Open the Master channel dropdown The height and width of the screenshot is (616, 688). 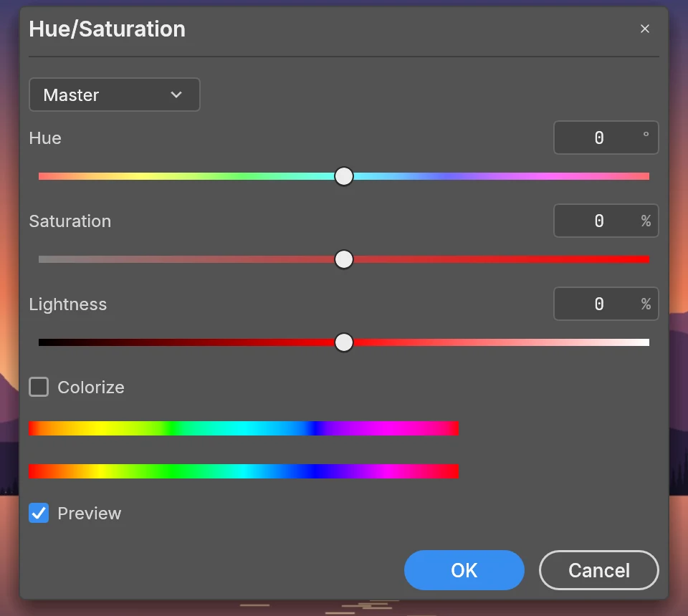(x=115, y=95)
